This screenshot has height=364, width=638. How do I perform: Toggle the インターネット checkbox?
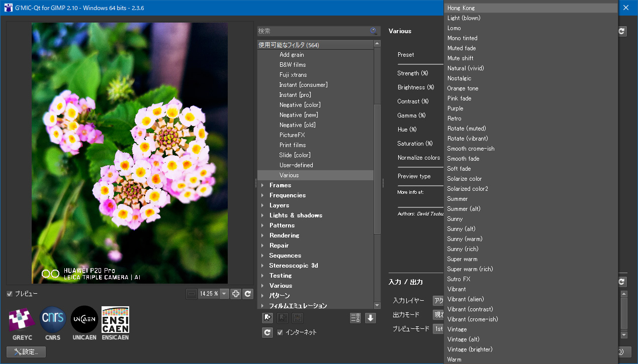[280, 332]
